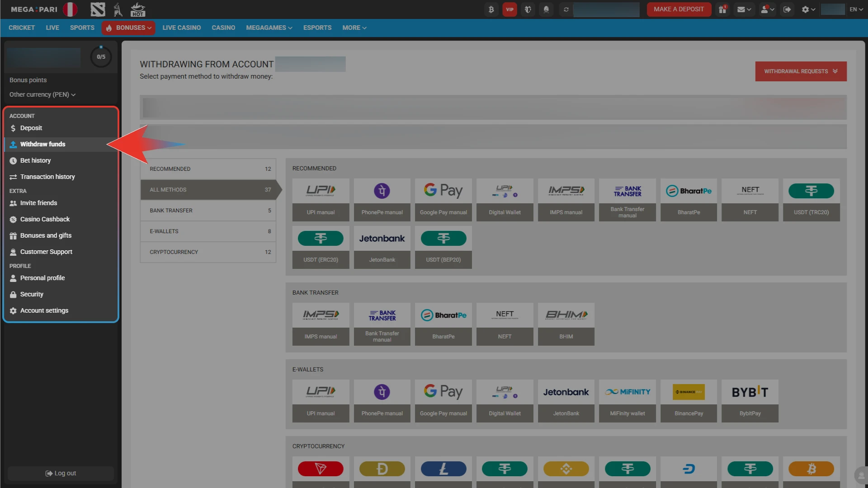Click the Casino Cashback icon
Image resolution: width=868 pixels, height=488 pixels.
[x=13, y=220]
